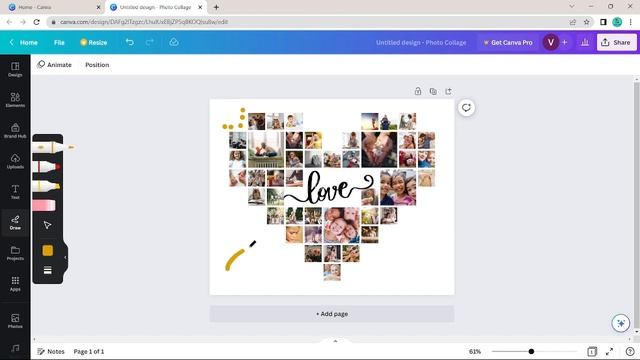Open the Audio panel music note icon

[x=15, y=348]
